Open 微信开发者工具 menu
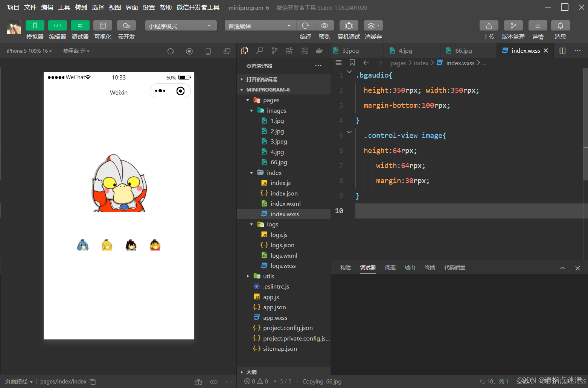Viewport: 588px width, 388px height. tap(198, 8)
